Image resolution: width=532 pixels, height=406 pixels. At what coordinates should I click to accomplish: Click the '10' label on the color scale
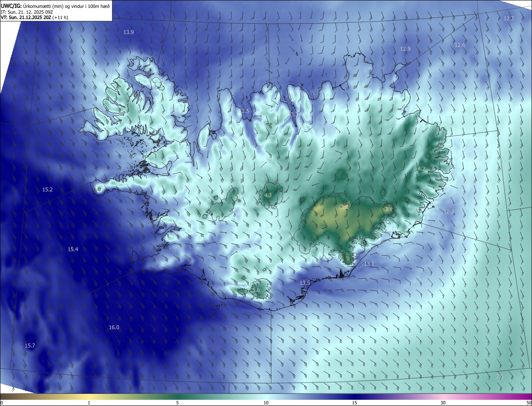266,403
